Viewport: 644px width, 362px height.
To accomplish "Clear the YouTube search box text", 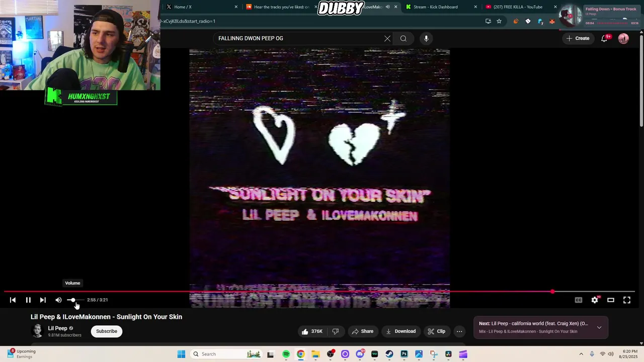I will tap(387, 38).
